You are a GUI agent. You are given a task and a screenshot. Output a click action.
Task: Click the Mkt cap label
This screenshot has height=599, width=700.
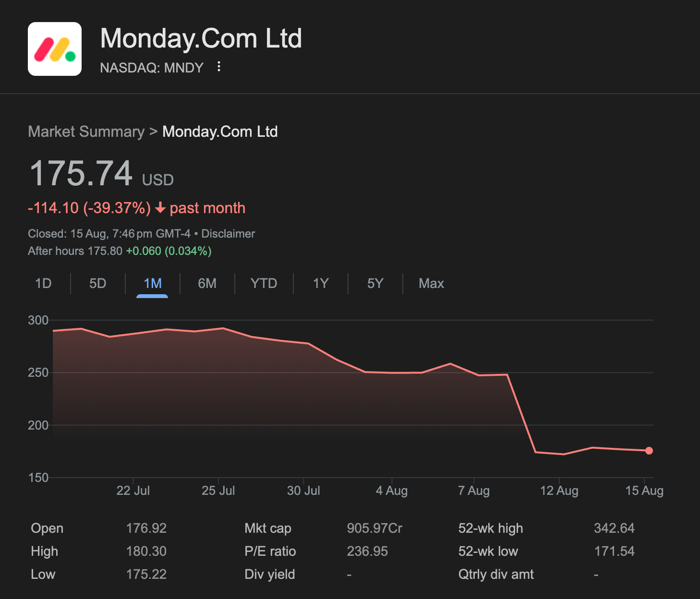(x=268, y=528)
